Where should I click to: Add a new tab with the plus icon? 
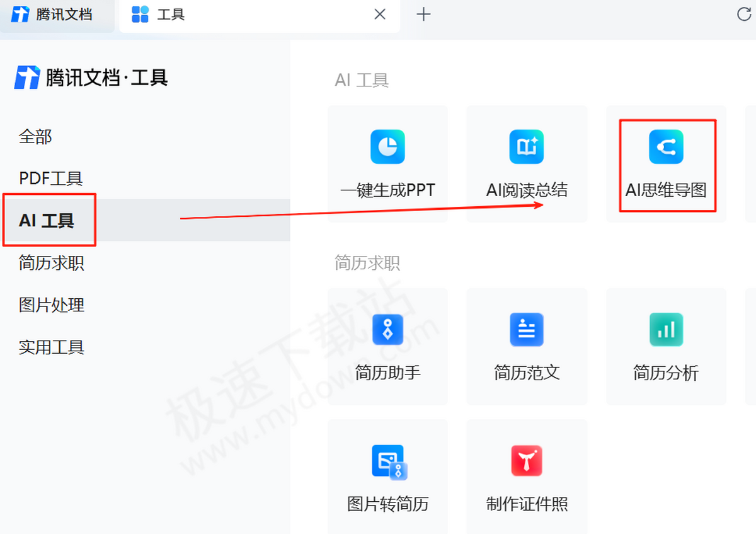click(424, 15)
